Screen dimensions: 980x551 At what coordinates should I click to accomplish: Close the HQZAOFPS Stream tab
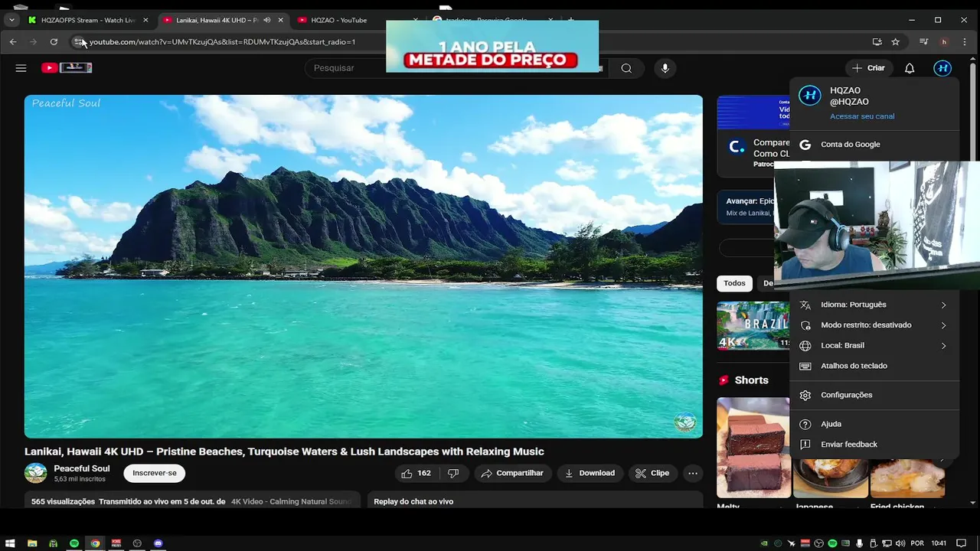coord(145,20)
